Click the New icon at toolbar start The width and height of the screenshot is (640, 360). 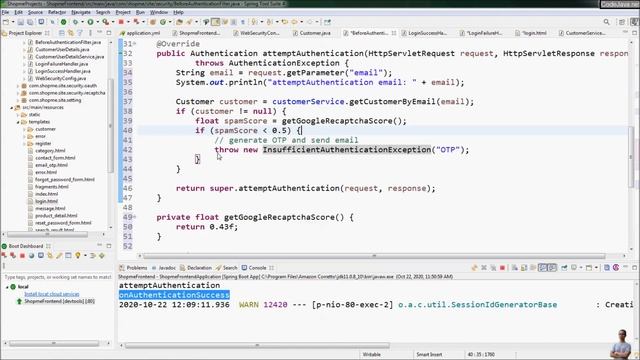click(x=6, y=22)
